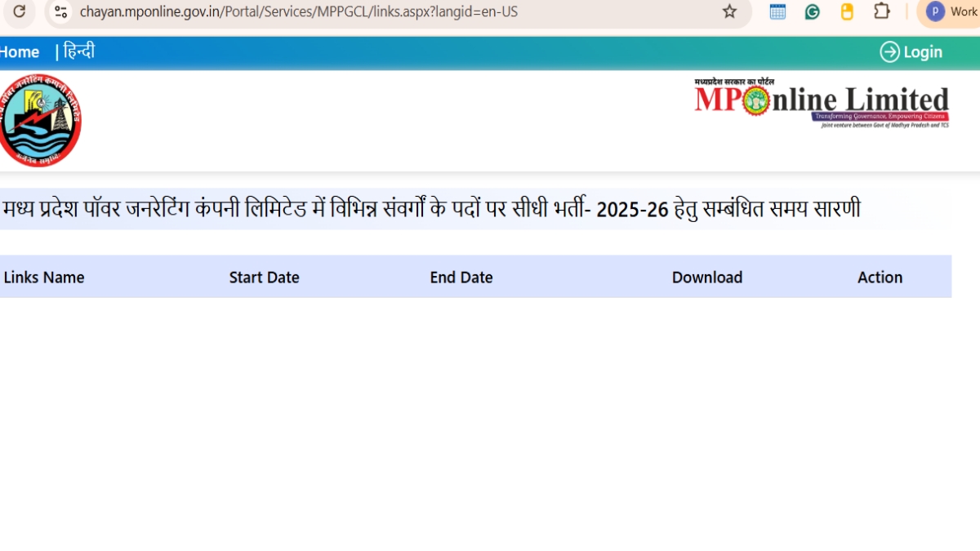Click the Start Date column header
The image size is (980, 551).
pos(264,278)
